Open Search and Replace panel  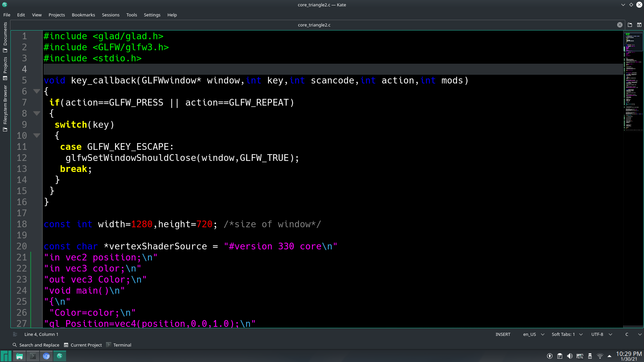point(36,345)
